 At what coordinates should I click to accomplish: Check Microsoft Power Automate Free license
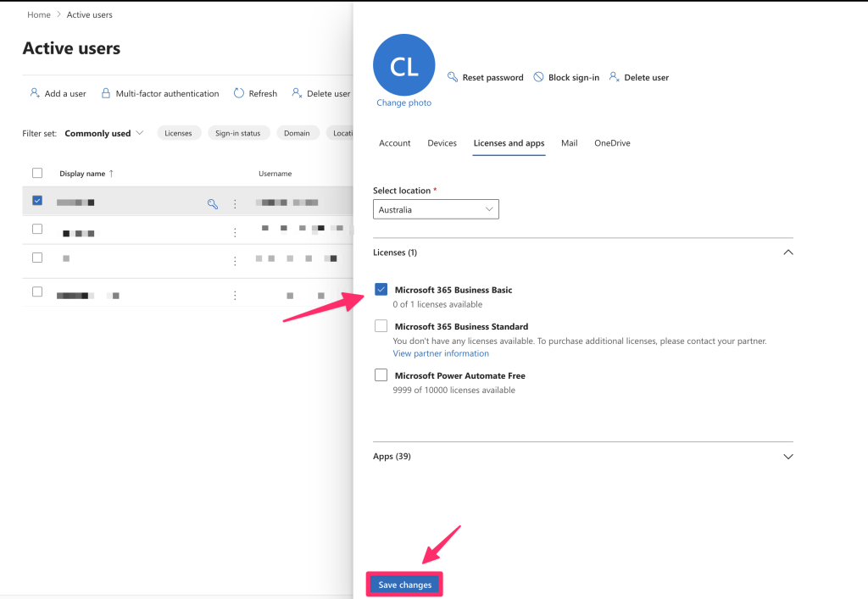pyautogui.click(x=381, y=375)
